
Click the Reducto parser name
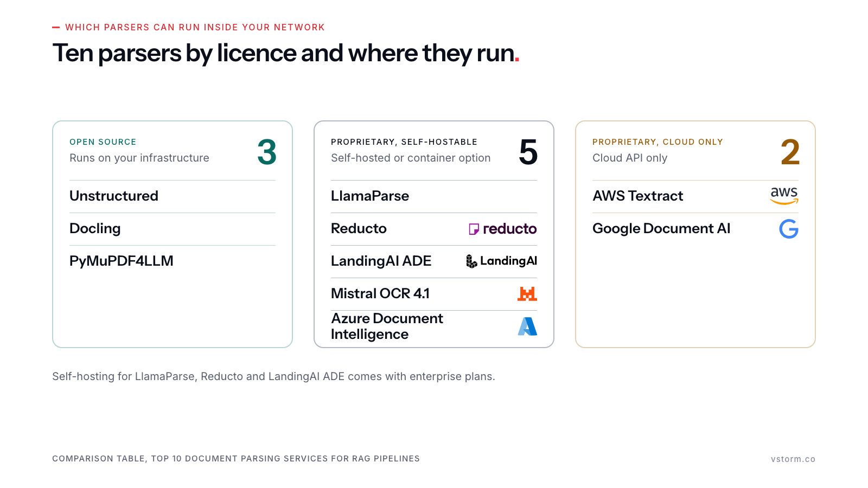click(x=359, y=229)
